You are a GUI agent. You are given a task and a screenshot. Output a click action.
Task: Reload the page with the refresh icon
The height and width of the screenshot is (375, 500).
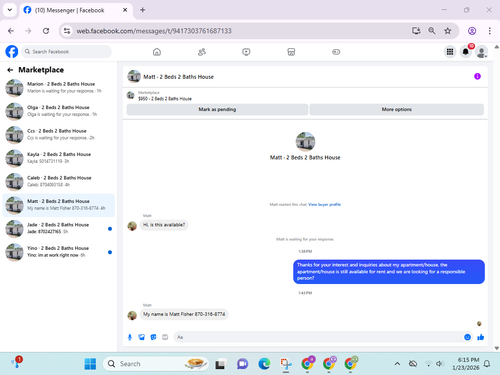pos(46,31)
